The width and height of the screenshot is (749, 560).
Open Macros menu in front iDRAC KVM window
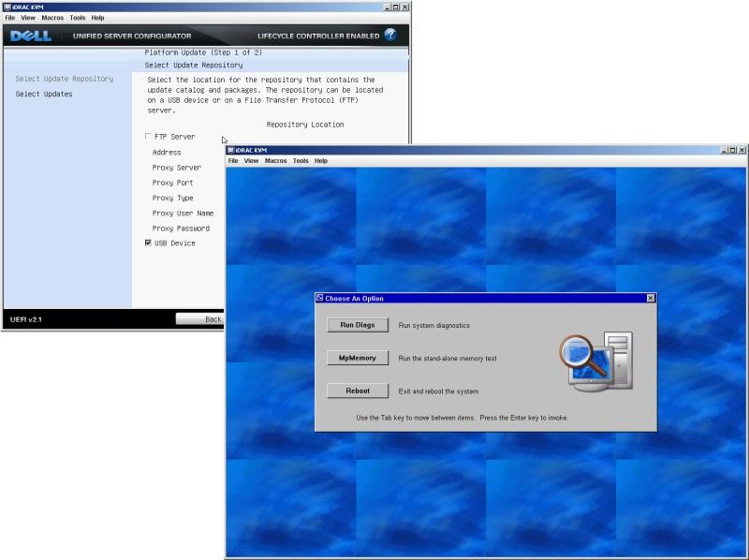[275, 161]
